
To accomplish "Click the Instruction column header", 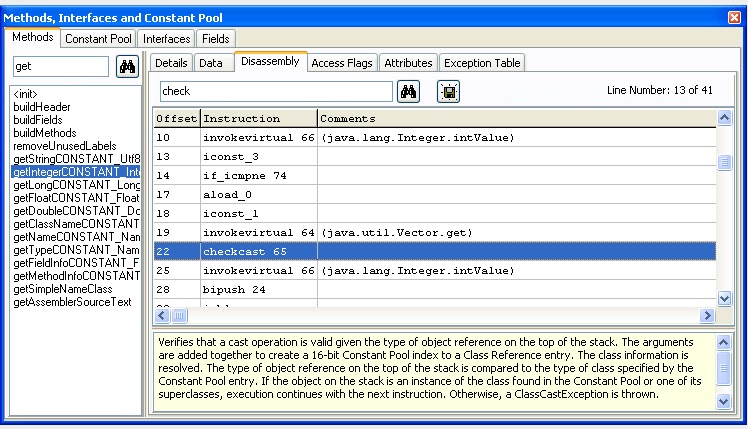I will (259, 118).
